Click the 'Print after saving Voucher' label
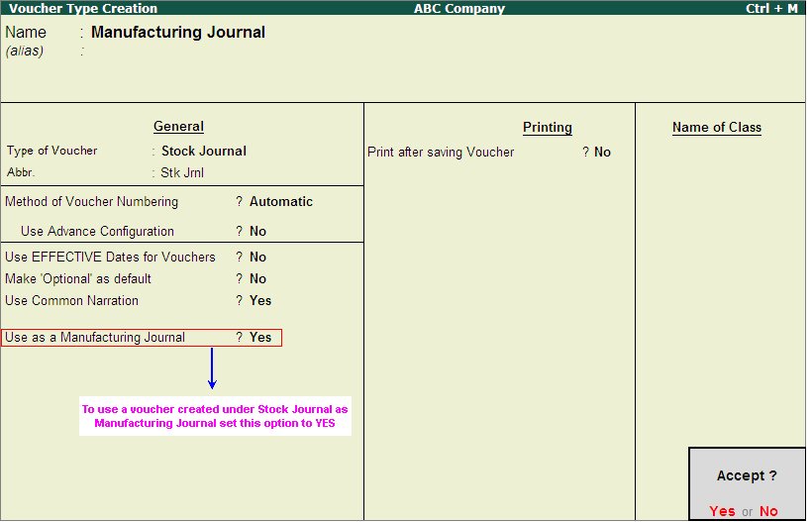The image size is (812, 522). 441,152
